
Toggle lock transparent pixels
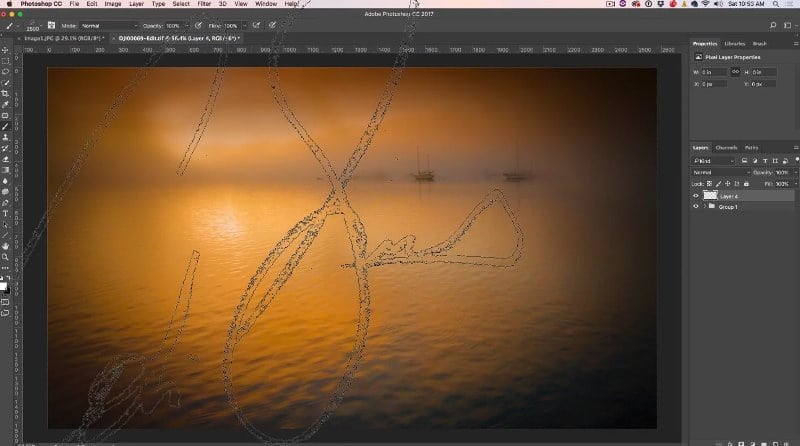click(709, 184)
